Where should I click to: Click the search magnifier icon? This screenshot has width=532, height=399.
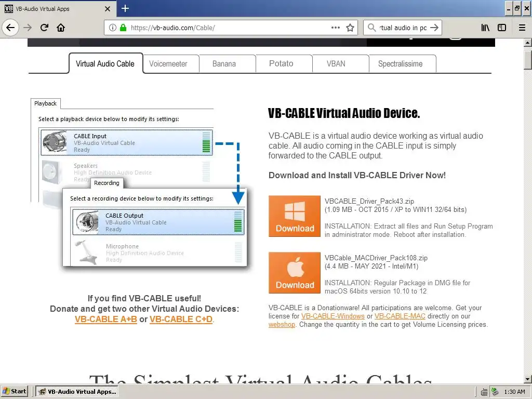tap(372, 28)
